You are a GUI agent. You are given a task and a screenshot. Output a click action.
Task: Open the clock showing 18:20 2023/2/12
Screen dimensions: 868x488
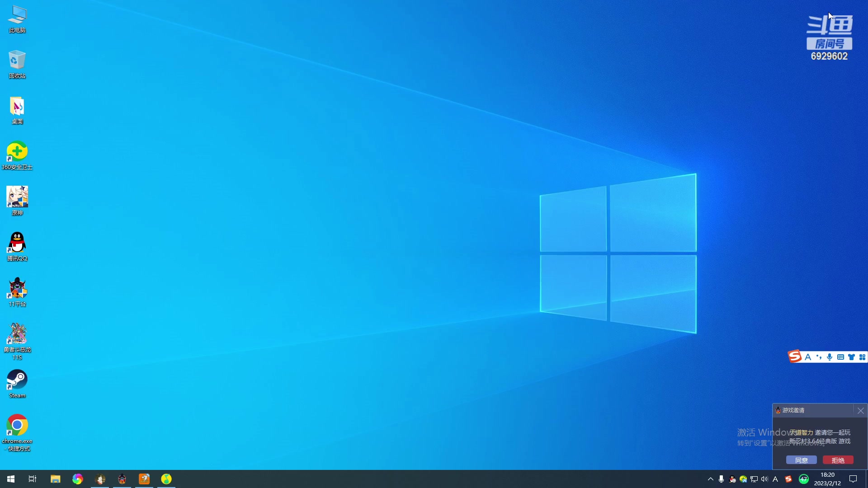[827, 479]
